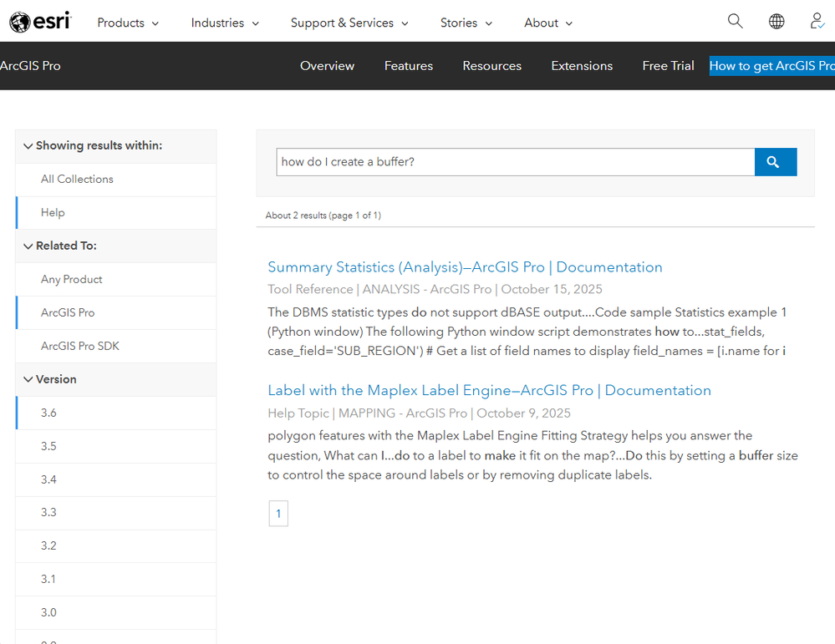This screenshot has height=644, width=835.
Task: Collapse the 'Showing results within' section
Action: click(x=28, y=146)
